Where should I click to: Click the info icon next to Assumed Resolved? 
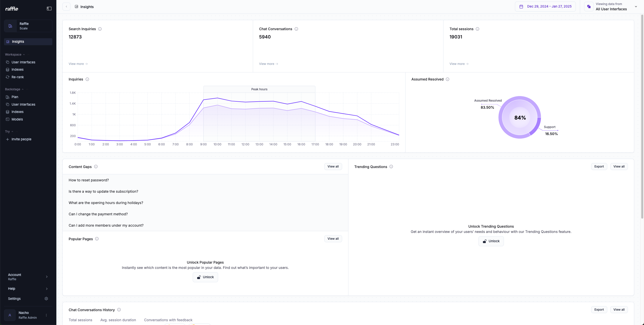coord(448,79)
